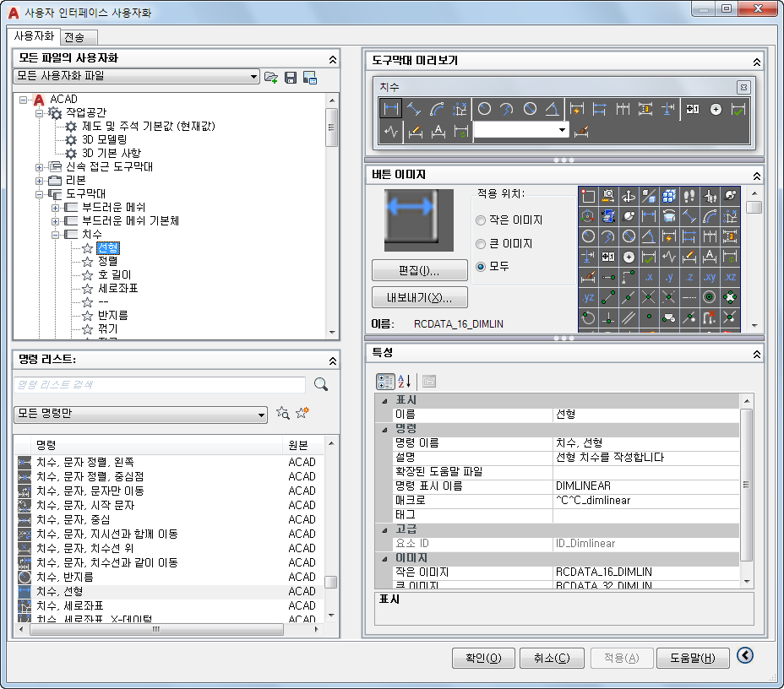Select the 호 길이 tree item
Screen dimensions: 784x689
coord(115,274)
